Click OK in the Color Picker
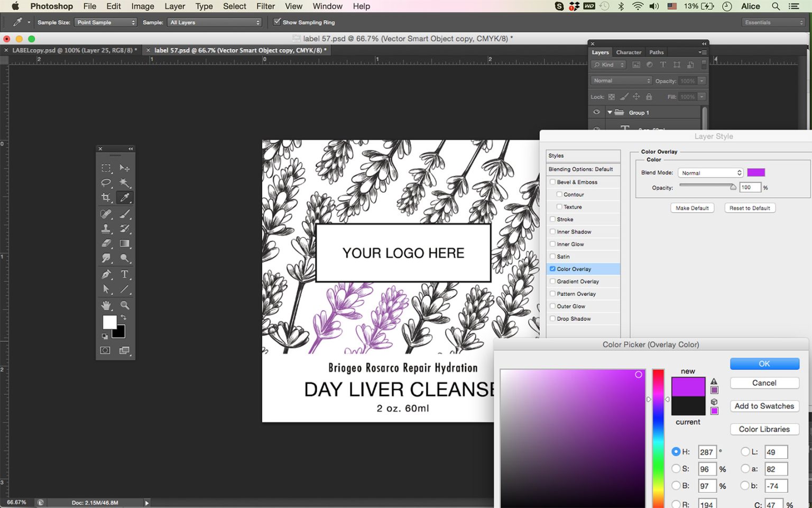This screenshot has height=508, width=812. click(x=764, y=364)
